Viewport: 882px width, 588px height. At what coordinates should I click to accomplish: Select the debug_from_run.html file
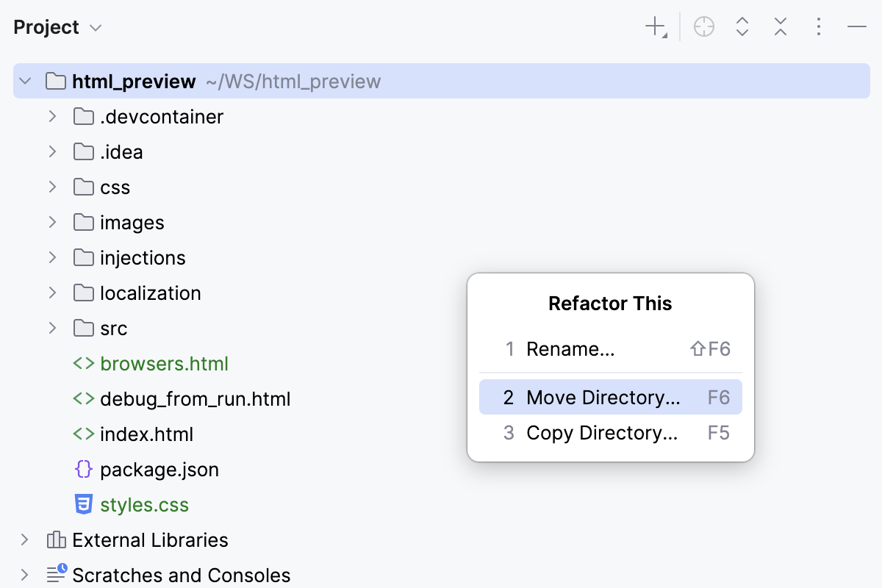[196, 399]
